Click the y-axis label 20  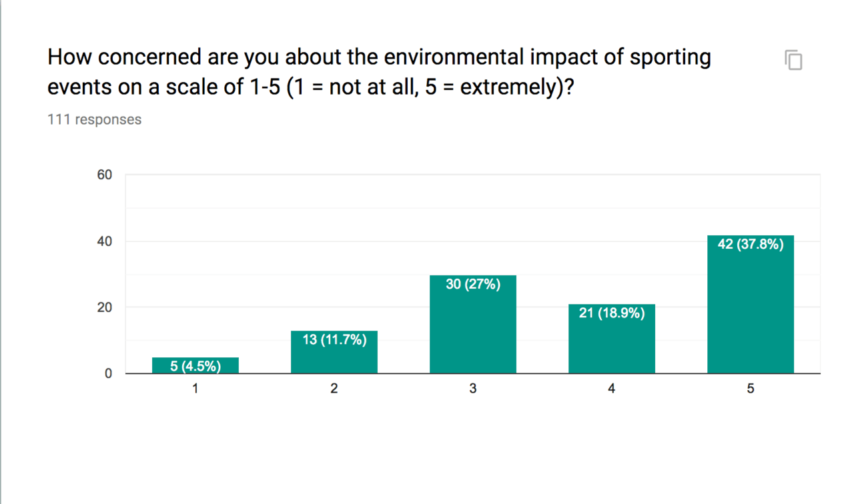(x=105, y=307)
